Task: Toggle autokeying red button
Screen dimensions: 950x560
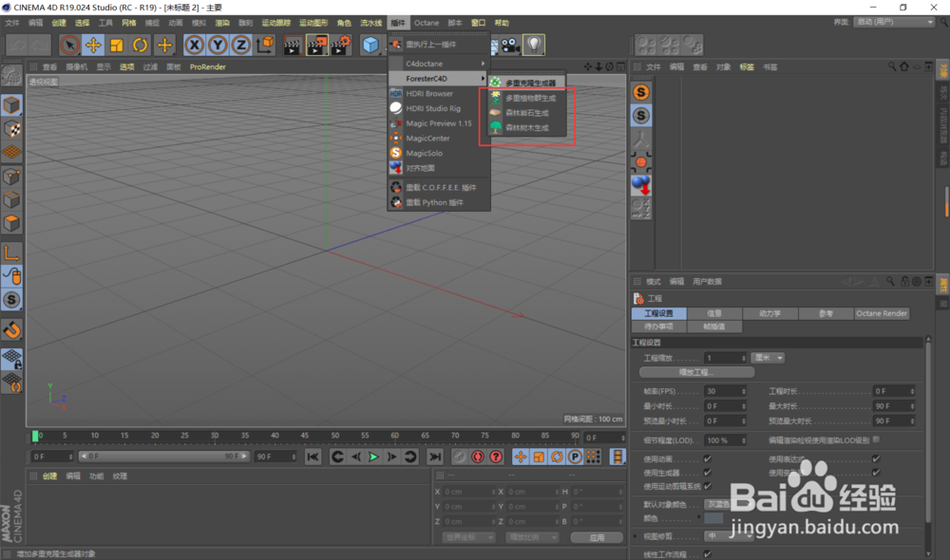Action: [478, 457]
